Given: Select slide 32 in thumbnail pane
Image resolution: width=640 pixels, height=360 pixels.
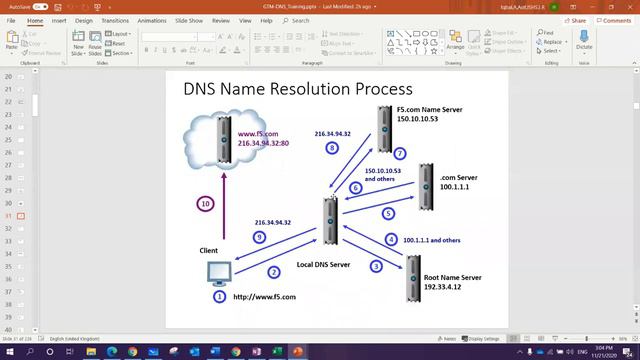Looking at the screenshot, I should pyautogui.click(x=15, y=229).
